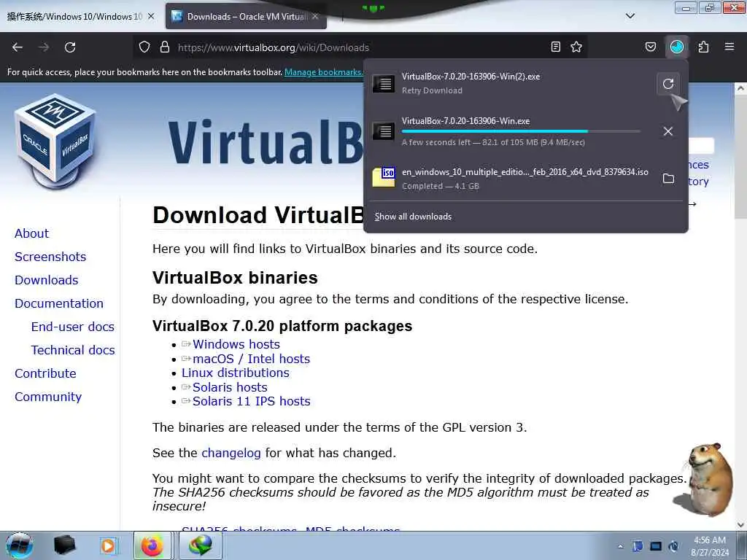Image resolution: width=747 pixels, height=560 pixels.
Task: Click VirtualBox-7.0.20-163906-Win.exe progress bar
Action: click(521, 131)
